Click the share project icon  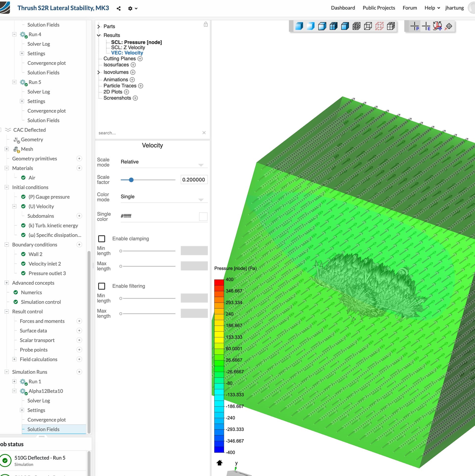pos(119,8)
